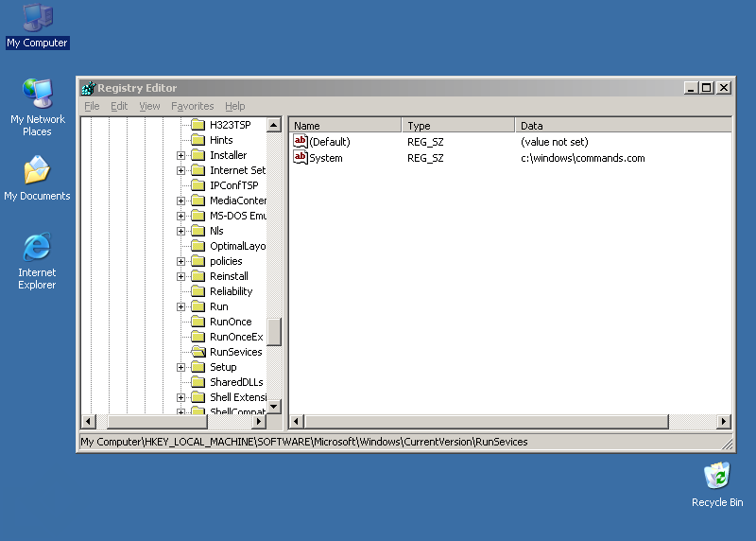Click the open RunSevices folder icon

coord(198,352)
